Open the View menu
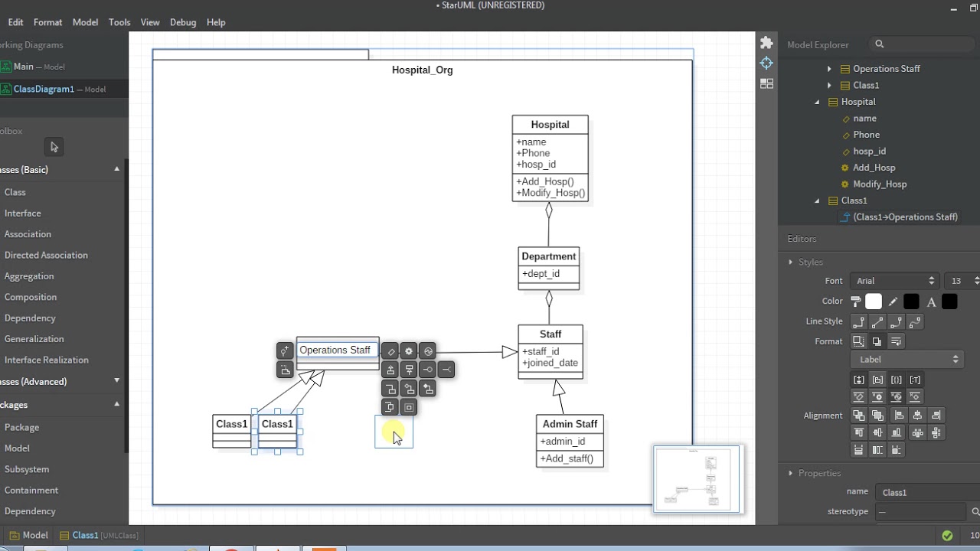 point(150,22)
